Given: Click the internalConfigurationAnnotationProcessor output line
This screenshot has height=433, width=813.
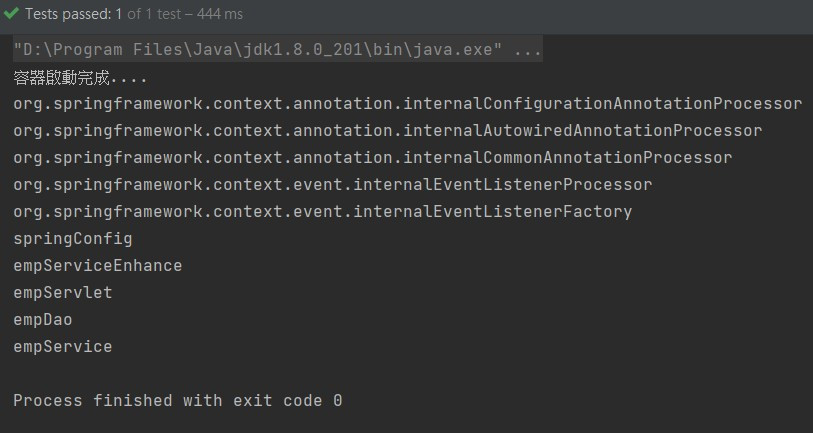Looking at the screenshot, I should pyautogui.click(x=408, y=104).
